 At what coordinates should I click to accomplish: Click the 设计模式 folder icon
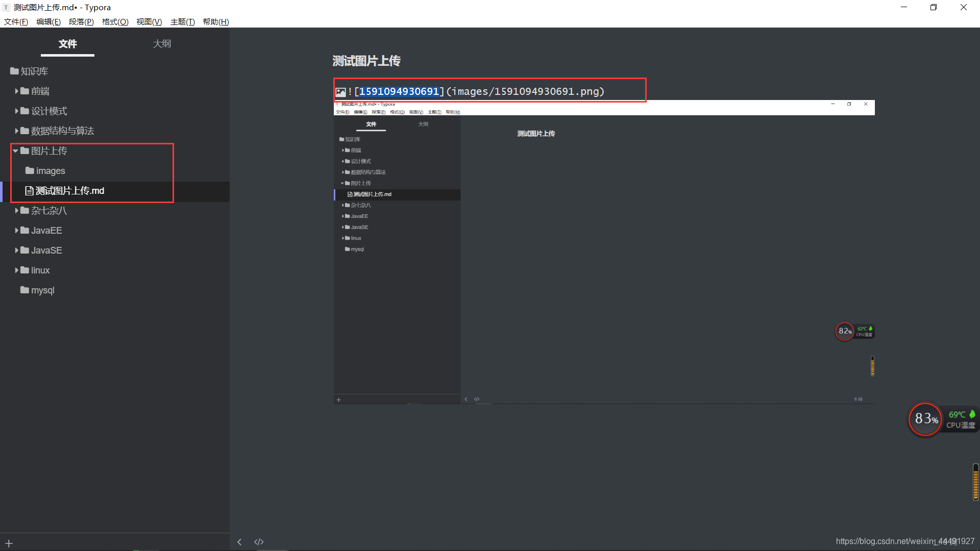pyautogui.click(x=24, y=111)
